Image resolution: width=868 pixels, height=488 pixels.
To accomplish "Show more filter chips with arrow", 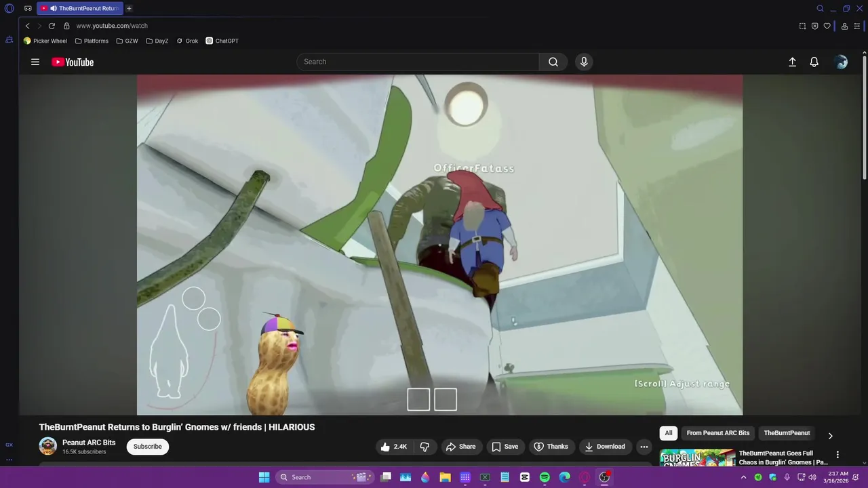I will [x=830, y=436].
